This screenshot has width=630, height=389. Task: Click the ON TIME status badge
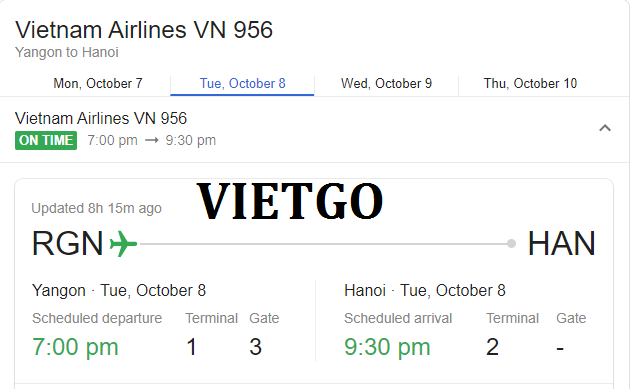pos(46,140)
